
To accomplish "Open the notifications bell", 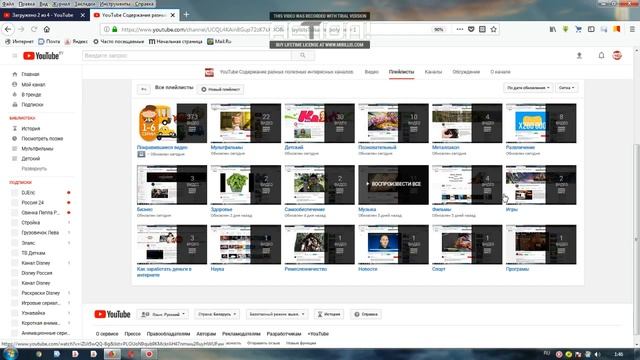I will click(601, 56).
